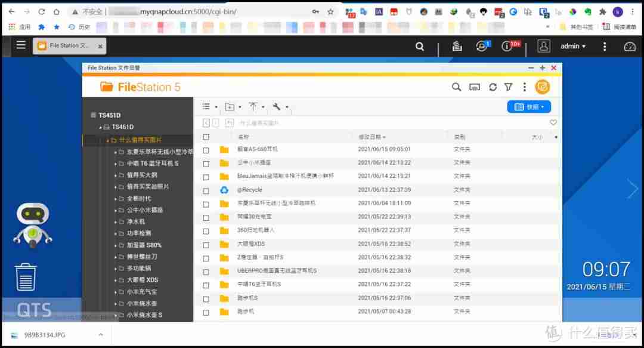Open the dashboard gauge icon
This screenshot has height=348, width=644.
coord(629,47)
